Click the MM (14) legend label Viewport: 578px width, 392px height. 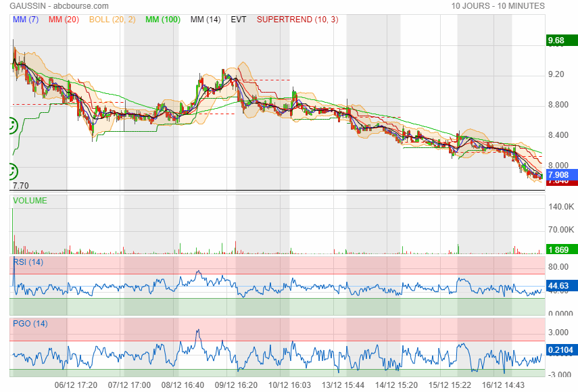[x=206, y=20]
